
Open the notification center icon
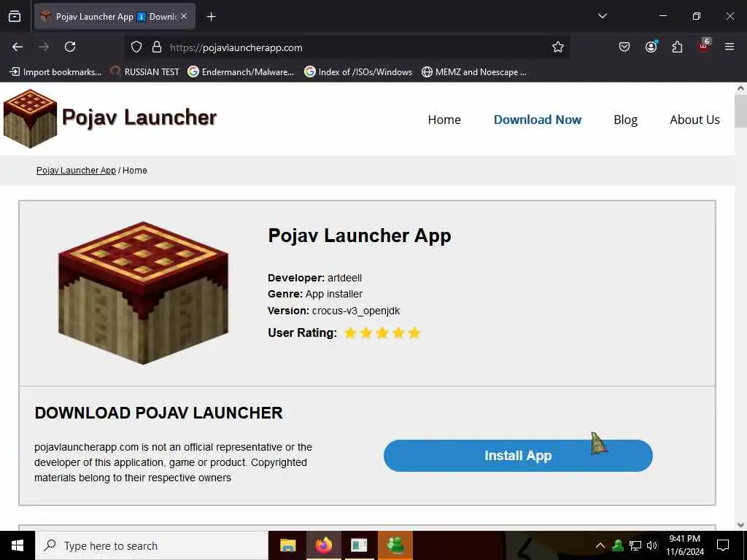tap(723, 545)
